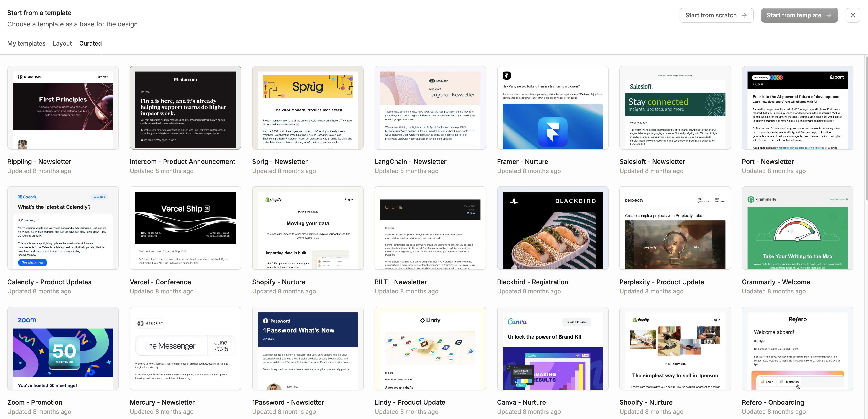Open the Canva Nurture template thumbnail

click(553, 348)
